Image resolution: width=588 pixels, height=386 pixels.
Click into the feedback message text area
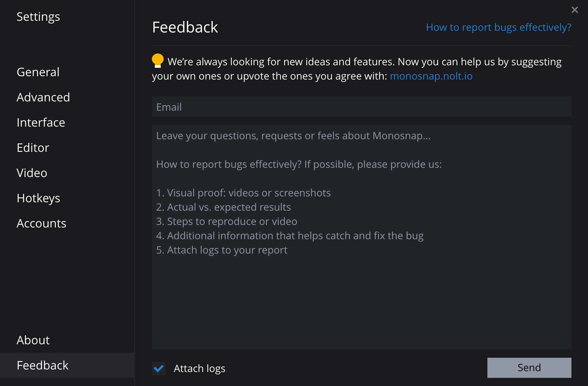(362, 237)
